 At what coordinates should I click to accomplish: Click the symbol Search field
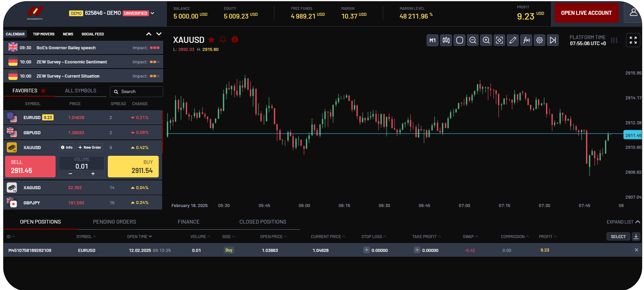pyautogui.click(x=136, y=92)
